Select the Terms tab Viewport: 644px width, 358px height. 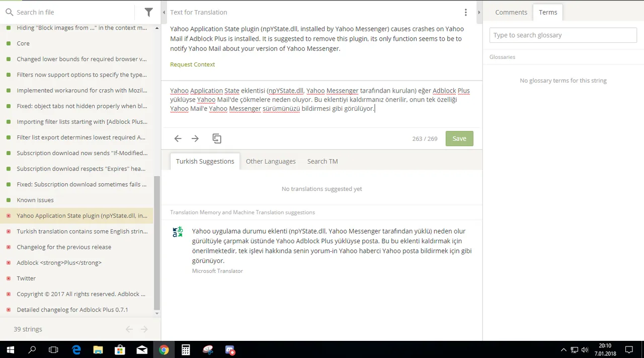click(548, 12)
